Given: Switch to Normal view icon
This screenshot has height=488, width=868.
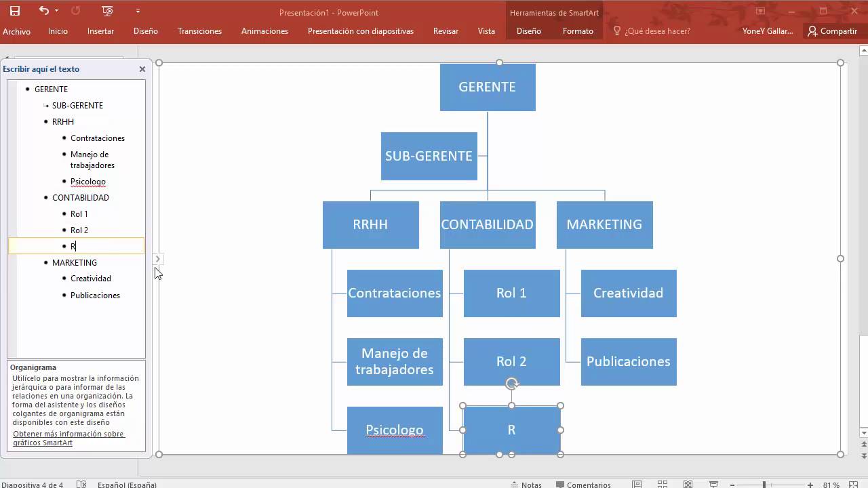Looking at the screenshot, I should [x=637, y=484].
